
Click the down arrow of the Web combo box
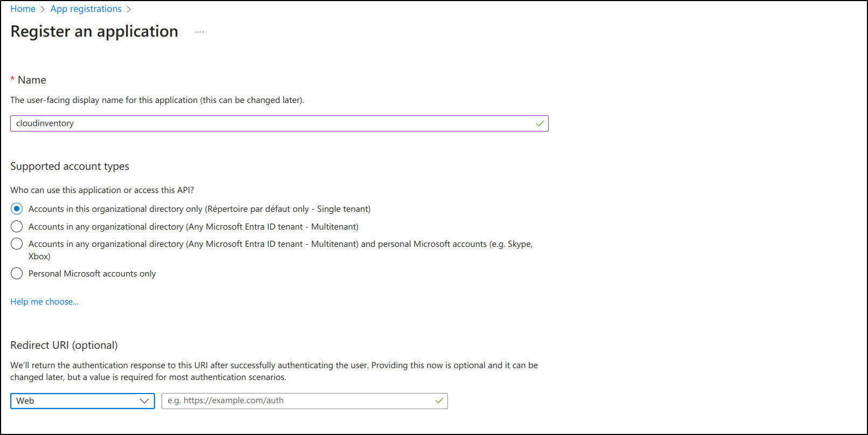pyautogui.click(x=144, y=401)
